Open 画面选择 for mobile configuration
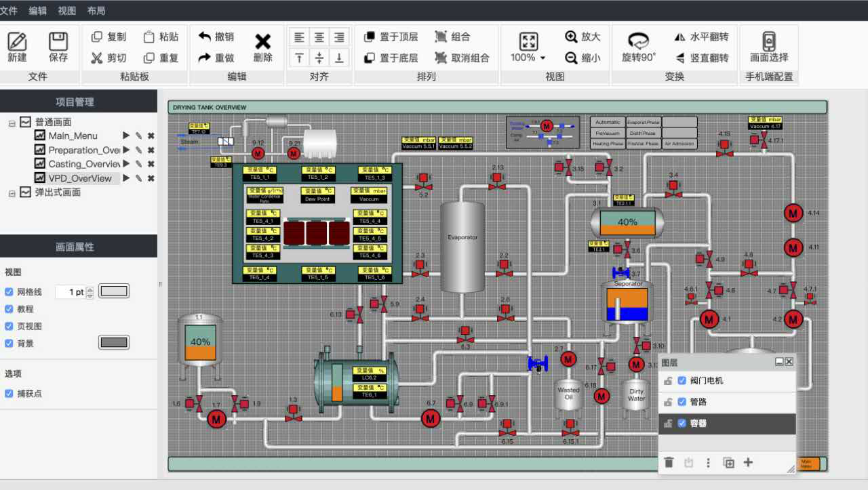Screen dimensions: 868x490 tap(768, 41)
